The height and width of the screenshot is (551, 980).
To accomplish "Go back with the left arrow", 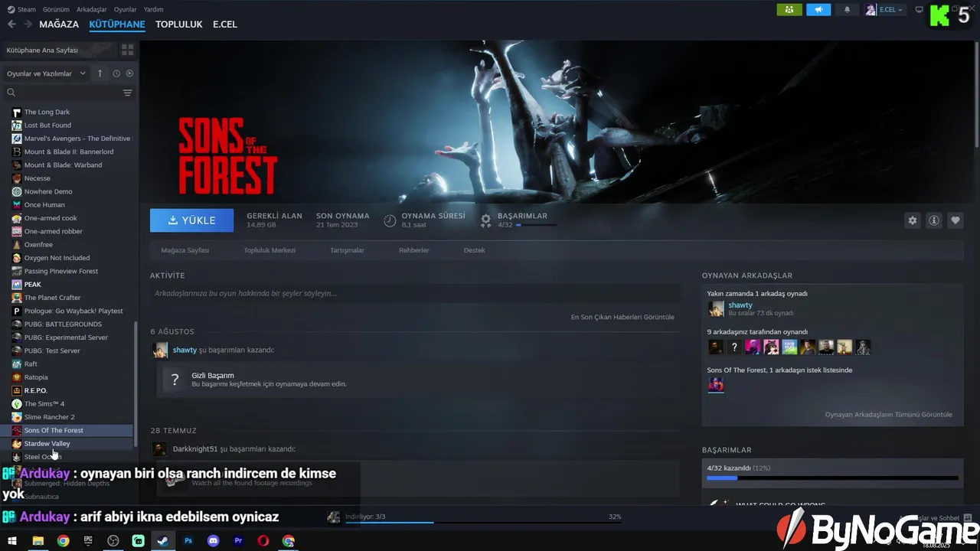I will [11, 24].
